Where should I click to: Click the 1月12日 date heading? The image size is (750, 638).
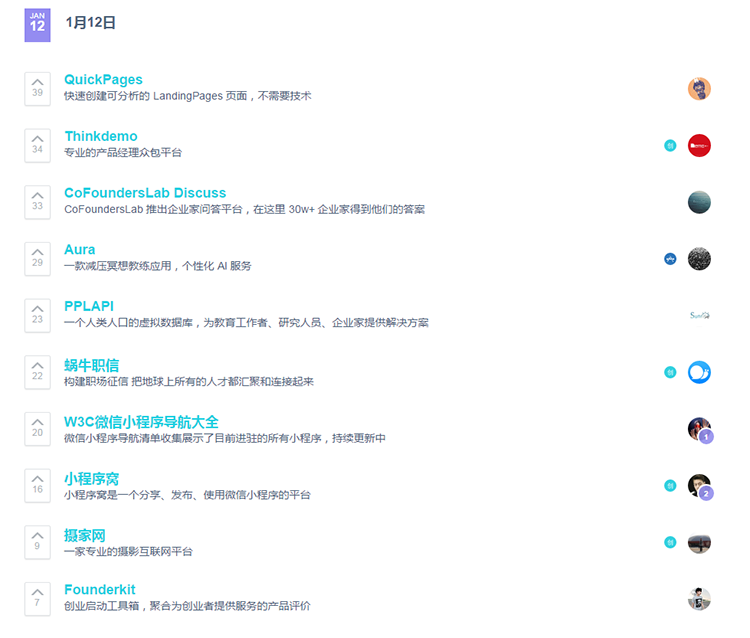(x=90, y=22)
